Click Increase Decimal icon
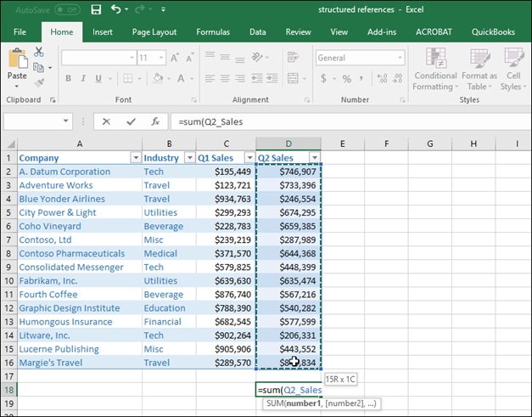 click(x=382, y=79)
